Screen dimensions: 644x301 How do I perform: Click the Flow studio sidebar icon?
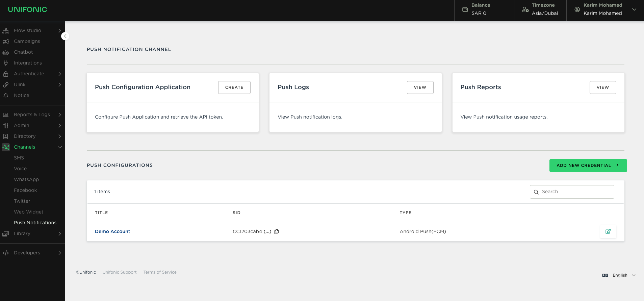[6, 31]
